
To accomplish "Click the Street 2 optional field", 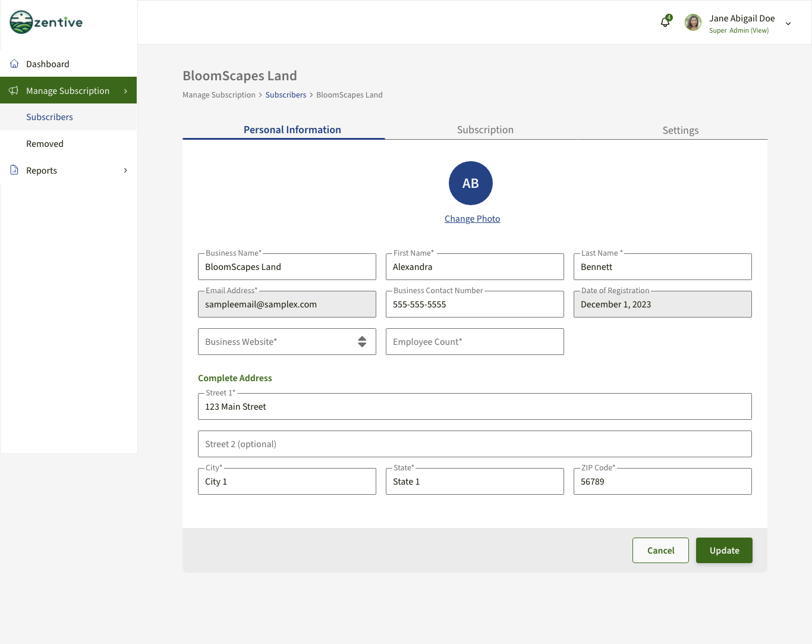I will [474, 444].
